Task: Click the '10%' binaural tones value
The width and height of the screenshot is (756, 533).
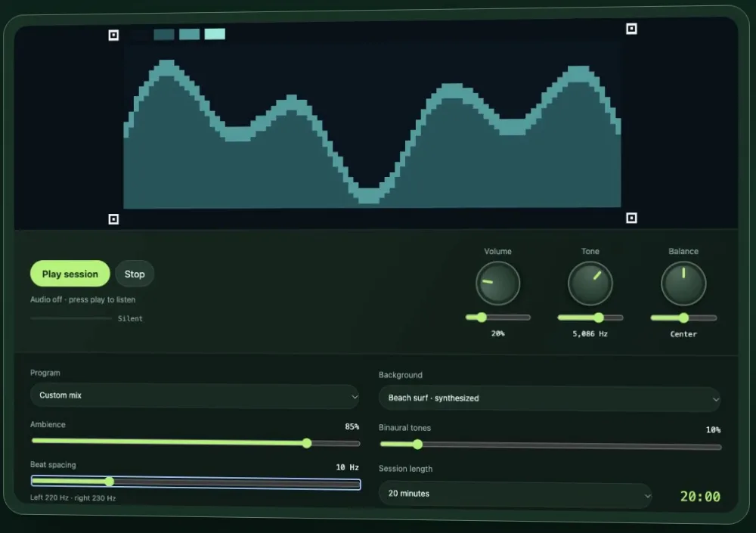Action: click(x=713, y=429)
